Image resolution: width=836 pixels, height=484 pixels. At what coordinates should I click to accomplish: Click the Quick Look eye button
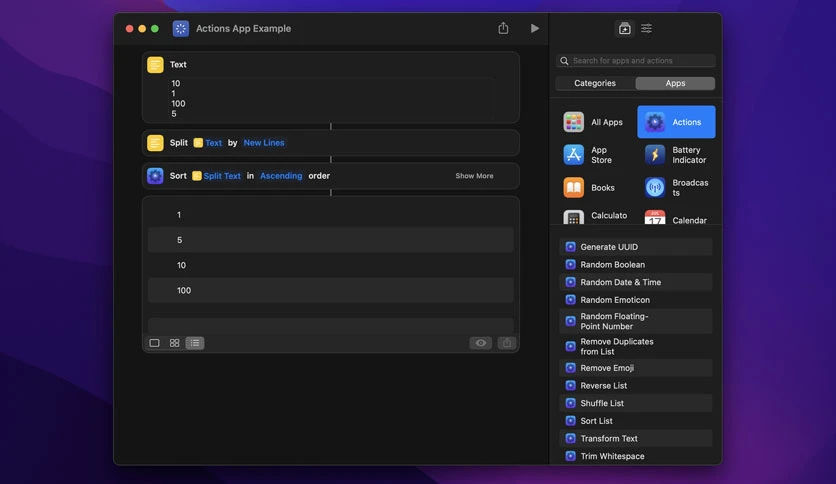click(x=480, y=343)
